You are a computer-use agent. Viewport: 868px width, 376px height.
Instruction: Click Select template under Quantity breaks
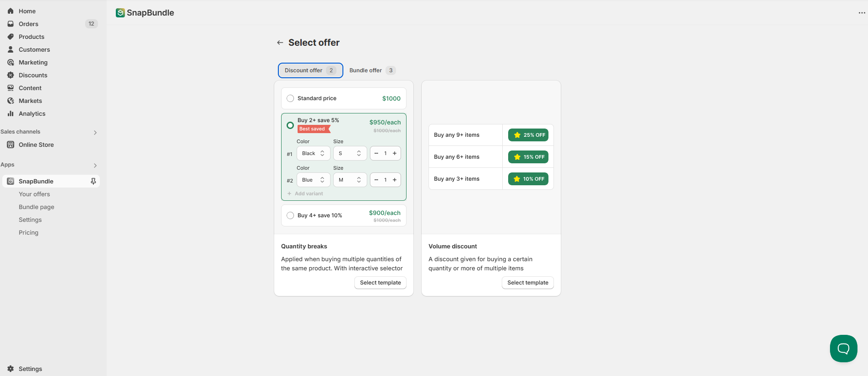(380, 283)
